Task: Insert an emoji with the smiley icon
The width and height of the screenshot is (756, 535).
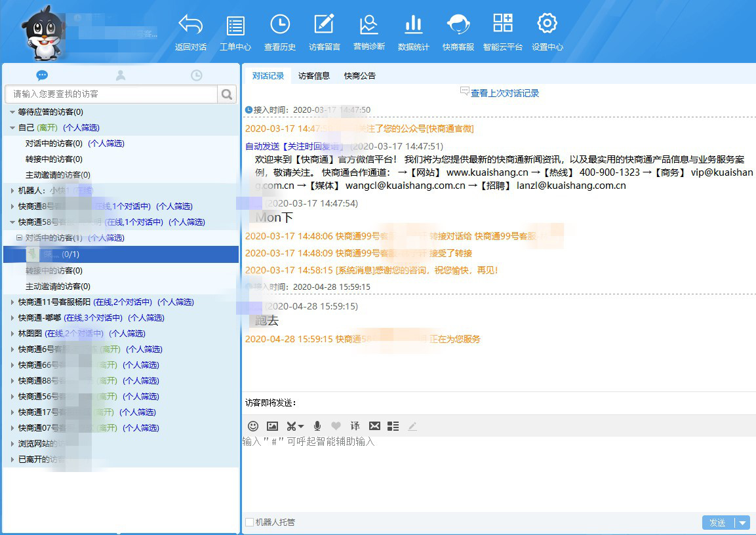Action: (x=253, y=426)
